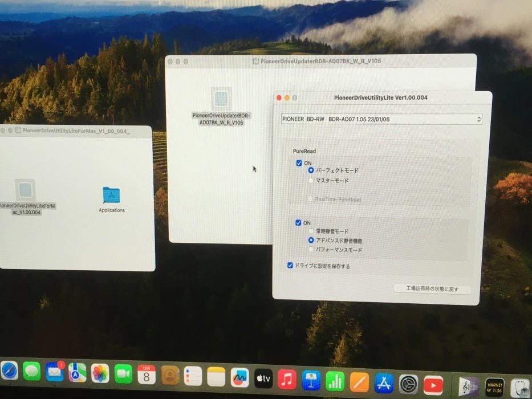The image size is (532, 399).
Task: Launch Contacts from the Dock
Action: pyautogui.click(x=170, y=375)
